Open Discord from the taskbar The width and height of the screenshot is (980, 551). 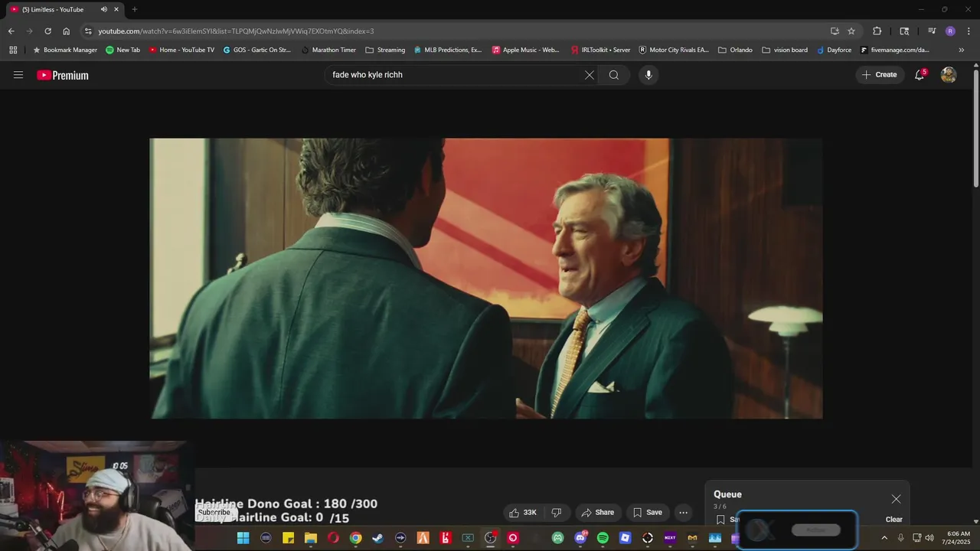click(x=580, y=538)
